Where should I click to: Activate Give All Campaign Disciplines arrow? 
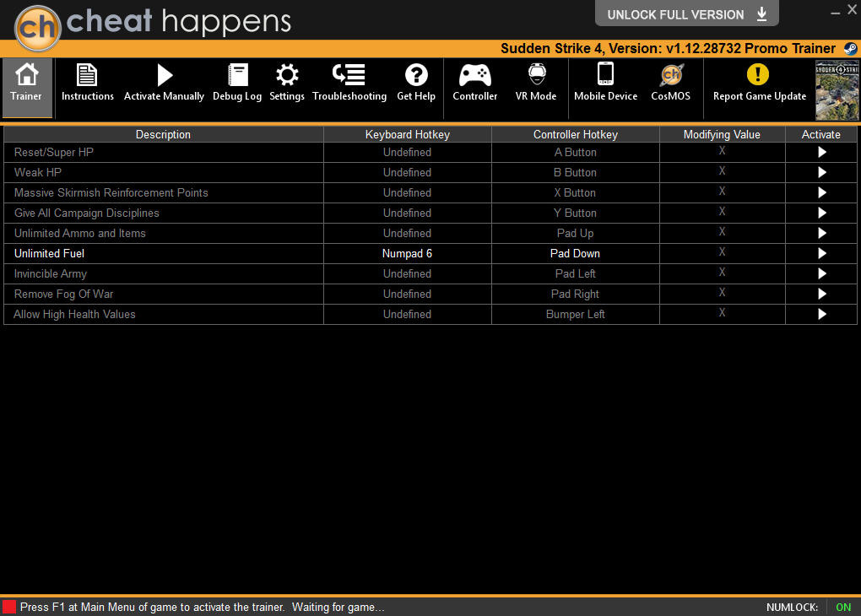tap(821, 213)
